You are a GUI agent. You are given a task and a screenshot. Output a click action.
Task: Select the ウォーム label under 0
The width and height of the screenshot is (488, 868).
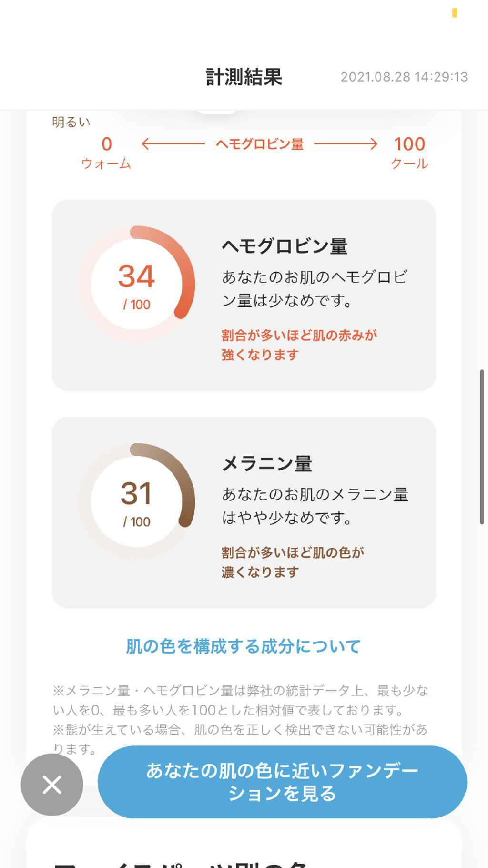(106, 163)
